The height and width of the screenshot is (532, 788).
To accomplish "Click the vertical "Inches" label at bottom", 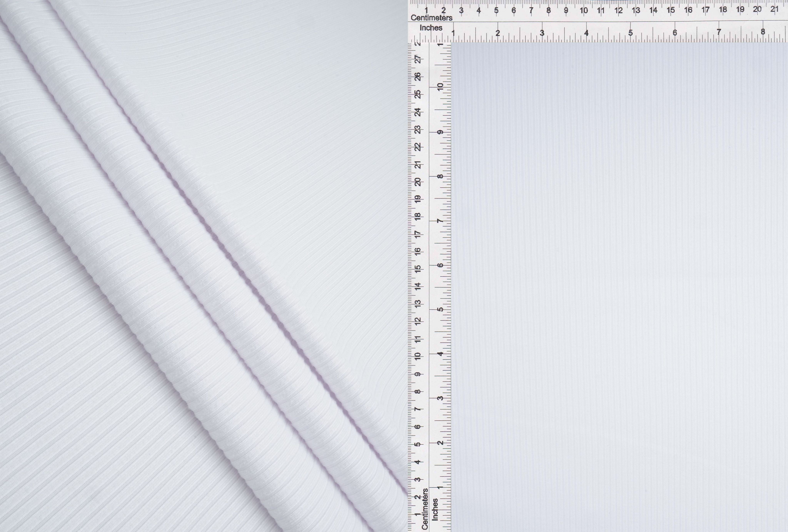I will pos(435,509).
